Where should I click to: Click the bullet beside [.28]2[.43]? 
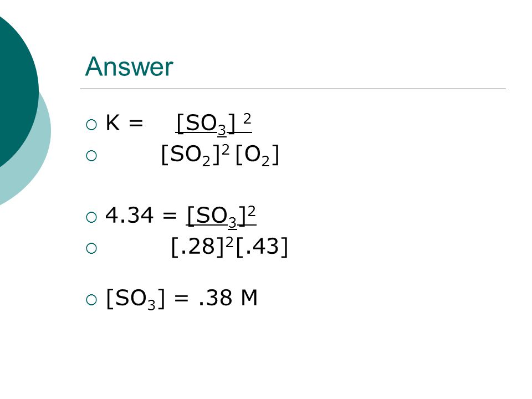click(x=91, y=248)
